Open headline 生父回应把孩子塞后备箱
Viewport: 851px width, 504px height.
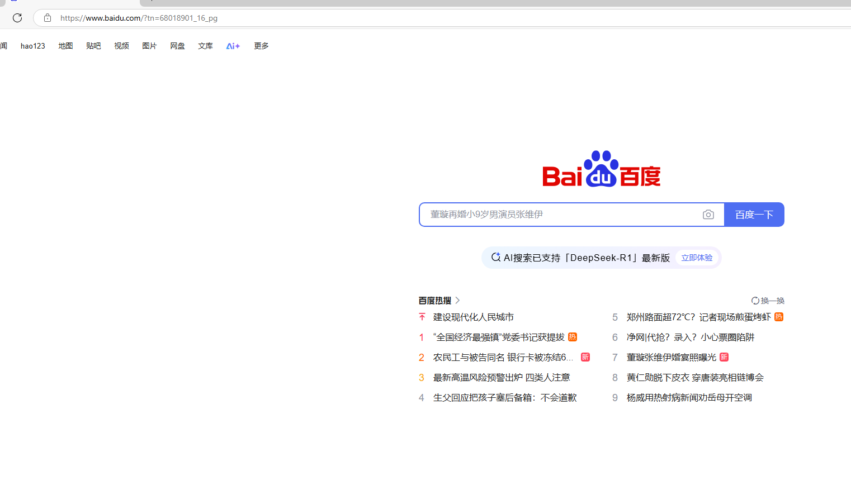pos(505,397)
